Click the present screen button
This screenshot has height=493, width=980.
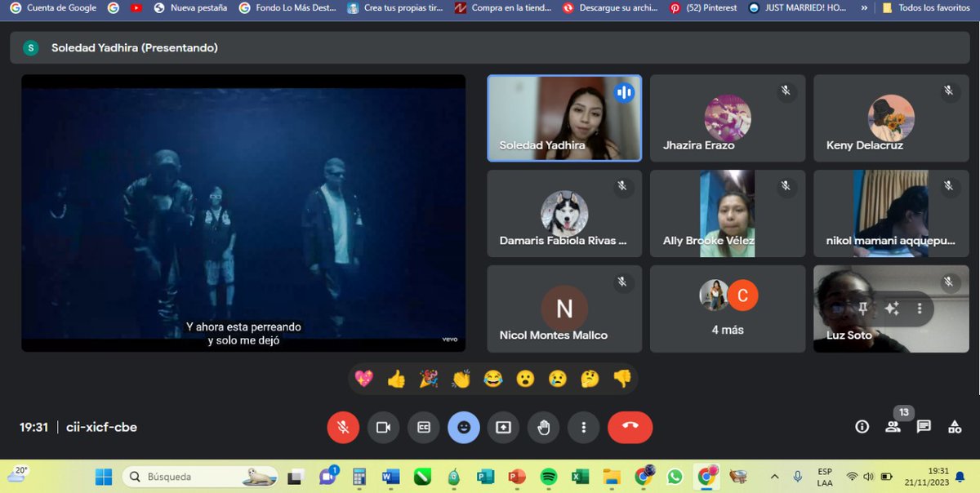coord(503,427)
